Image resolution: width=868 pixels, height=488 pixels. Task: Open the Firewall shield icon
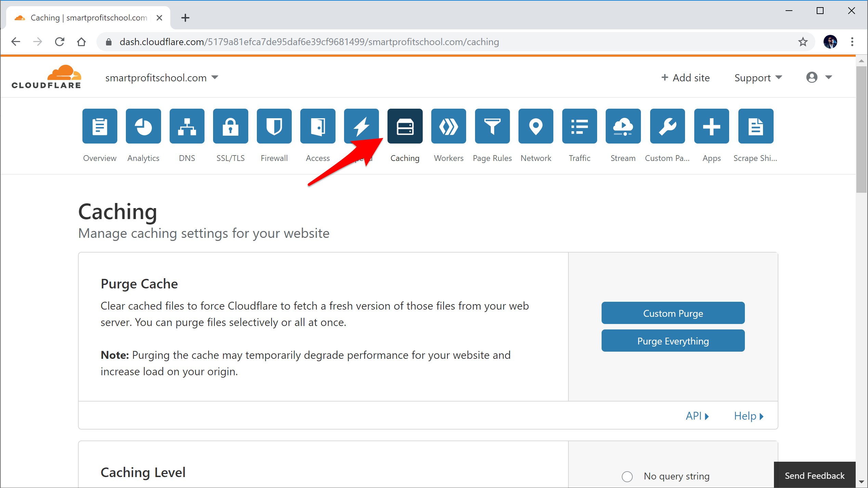tap(274, 126)
